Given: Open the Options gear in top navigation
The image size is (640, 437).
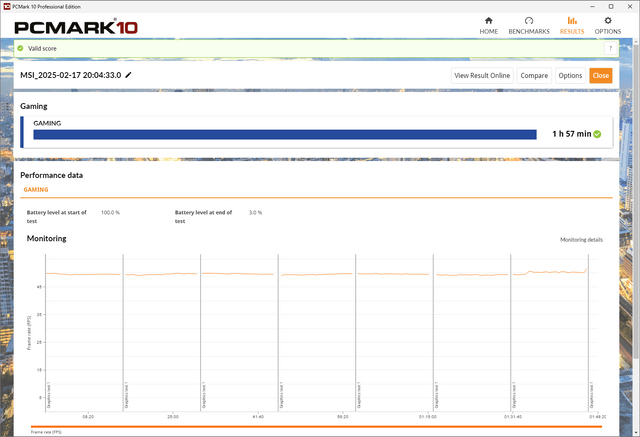Looking at the screenshot, I should [x=608, y=25].
